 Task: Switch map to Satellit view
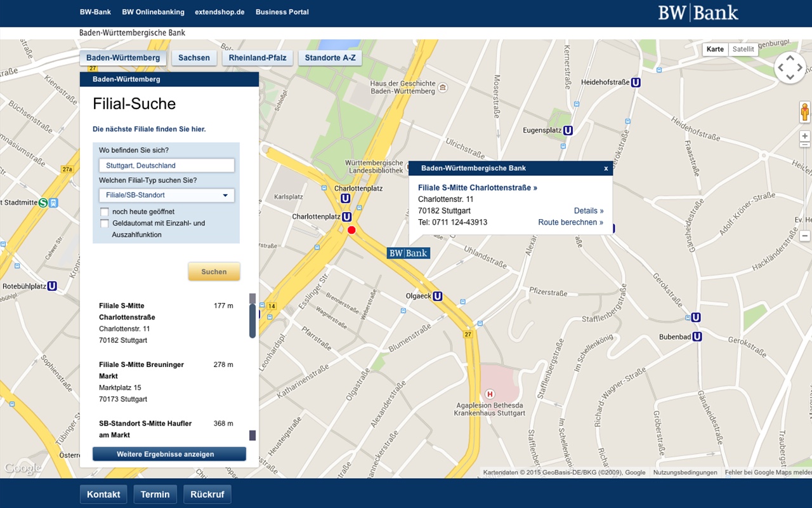[743, 50]
